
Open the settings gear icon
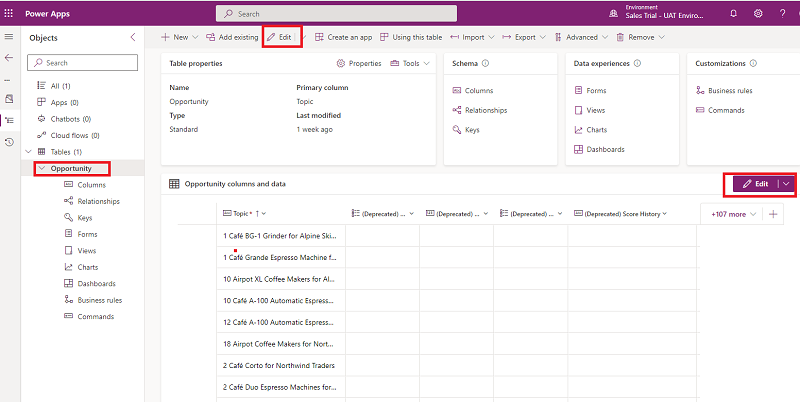(758, 14)
